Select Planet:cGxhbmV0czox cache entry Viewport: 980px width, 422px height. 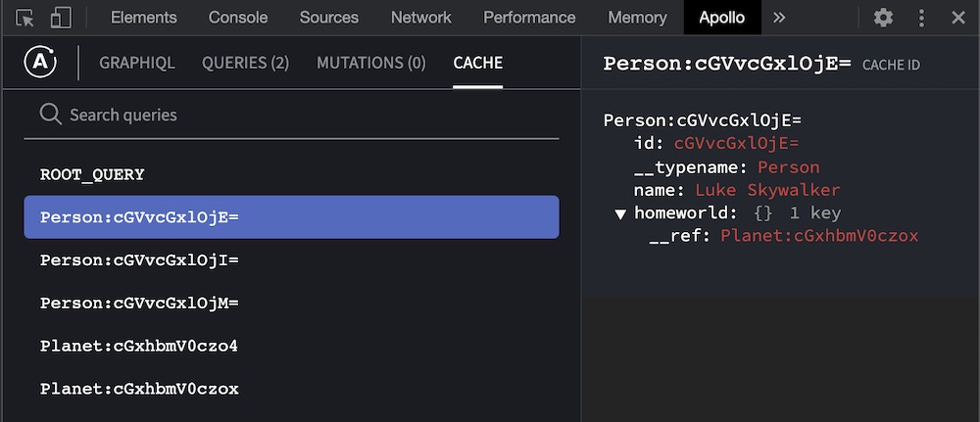point(291,389)
